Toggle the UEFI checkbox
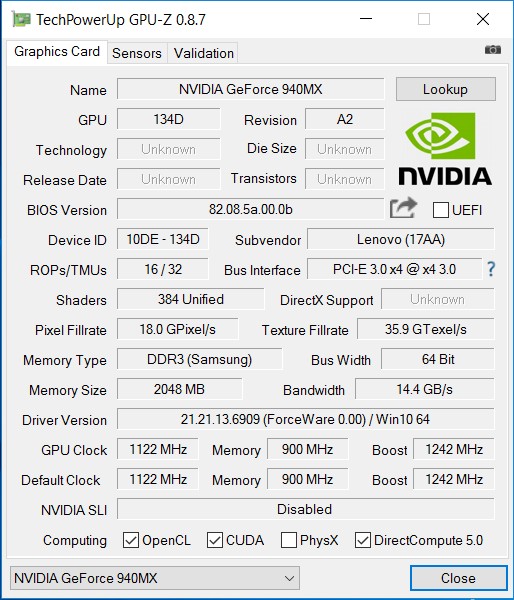 pos(441,210)
